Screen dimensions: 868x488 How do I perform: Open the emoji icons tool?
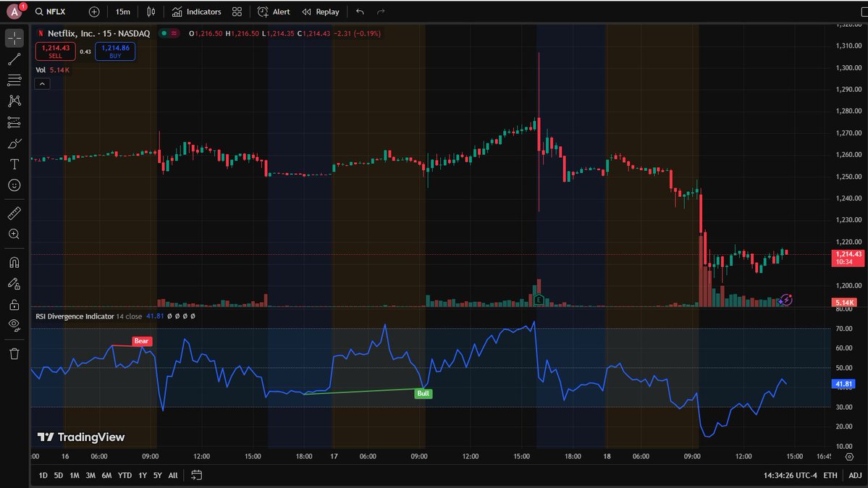point(14,185)
